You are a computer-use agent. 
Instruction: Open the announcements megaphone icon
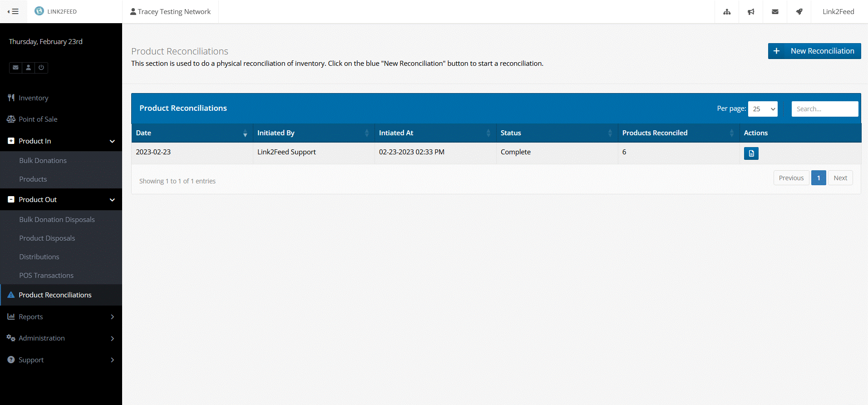coord(751,12)
